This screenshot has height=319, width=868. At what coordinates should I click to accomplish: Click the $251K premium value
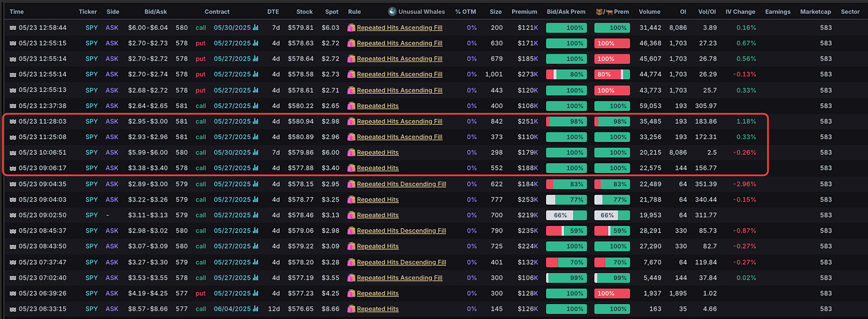coord(529,122)
